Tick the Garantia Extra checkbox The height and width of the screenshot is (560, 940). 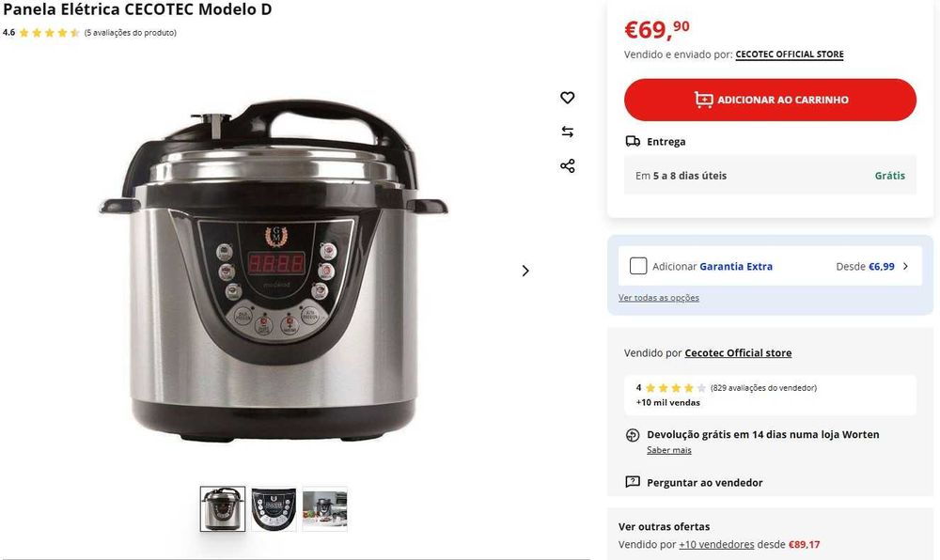pyautogui.click(x=638, y=266)
